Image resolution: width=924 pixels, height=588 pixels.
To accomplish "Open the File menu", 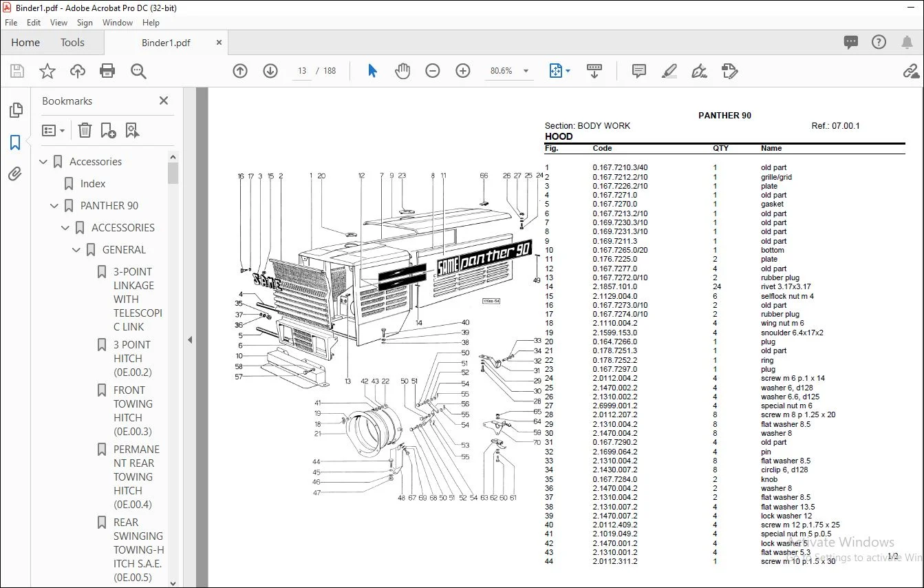I will [x=11, y=23].
